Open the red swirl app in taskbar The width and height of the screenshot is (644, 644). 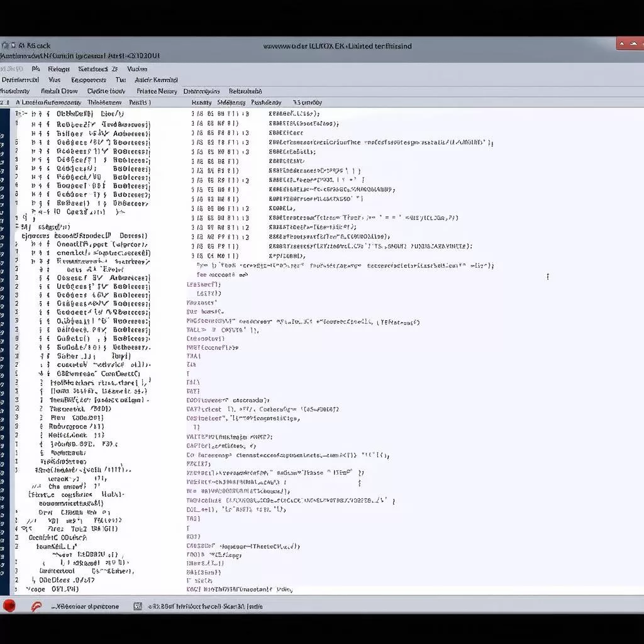point(36,606)
